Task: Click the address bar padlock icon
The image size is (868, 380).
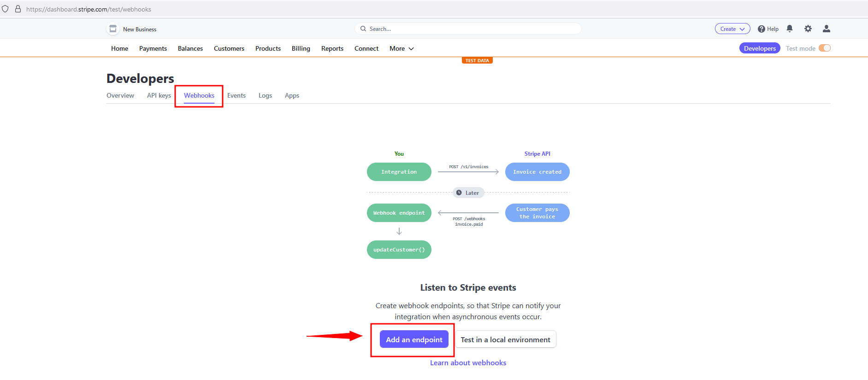Action: click(x=18, y=9)
